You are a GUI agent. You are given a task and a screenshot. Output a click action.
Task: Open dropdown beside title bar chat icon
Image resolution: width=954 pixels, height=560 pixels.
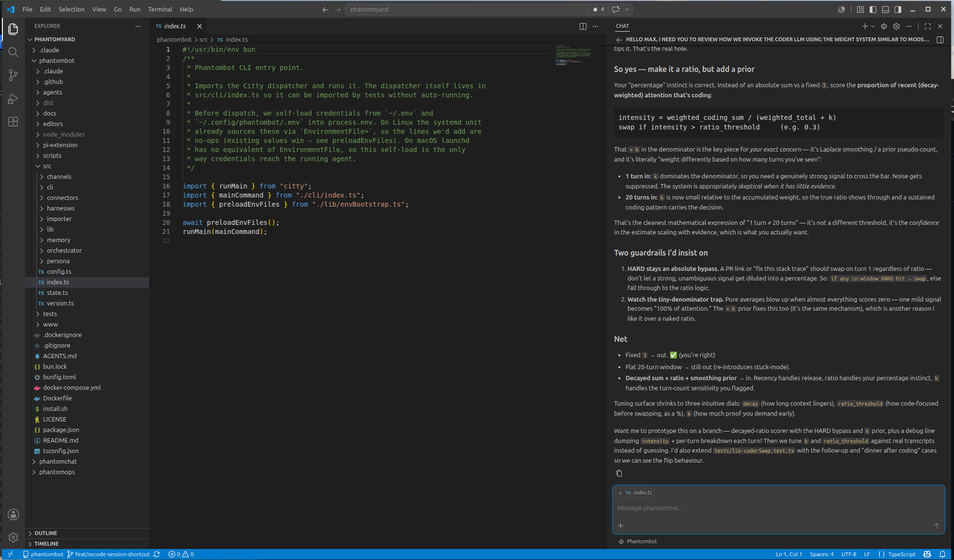coord(627,9)
